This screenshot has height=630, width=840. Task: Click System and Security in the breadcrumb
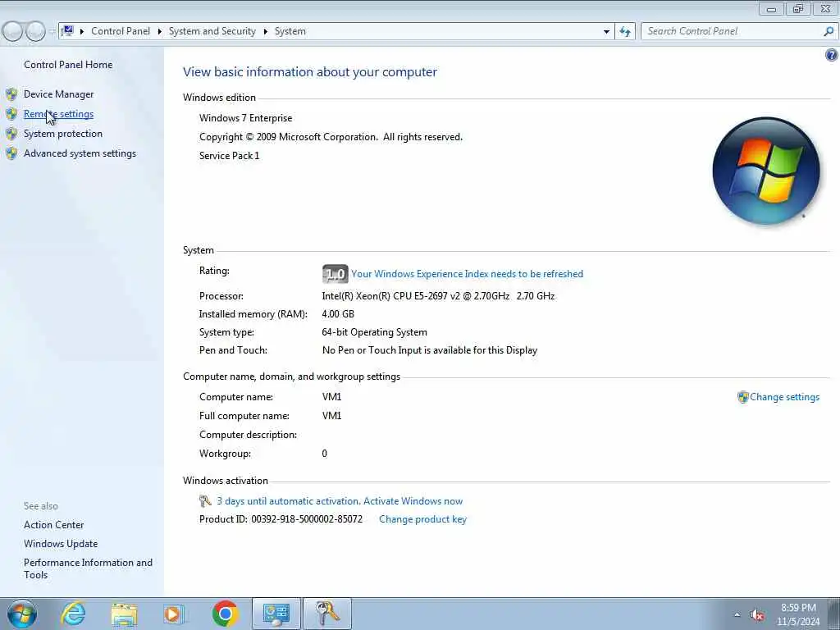[212, 31]
